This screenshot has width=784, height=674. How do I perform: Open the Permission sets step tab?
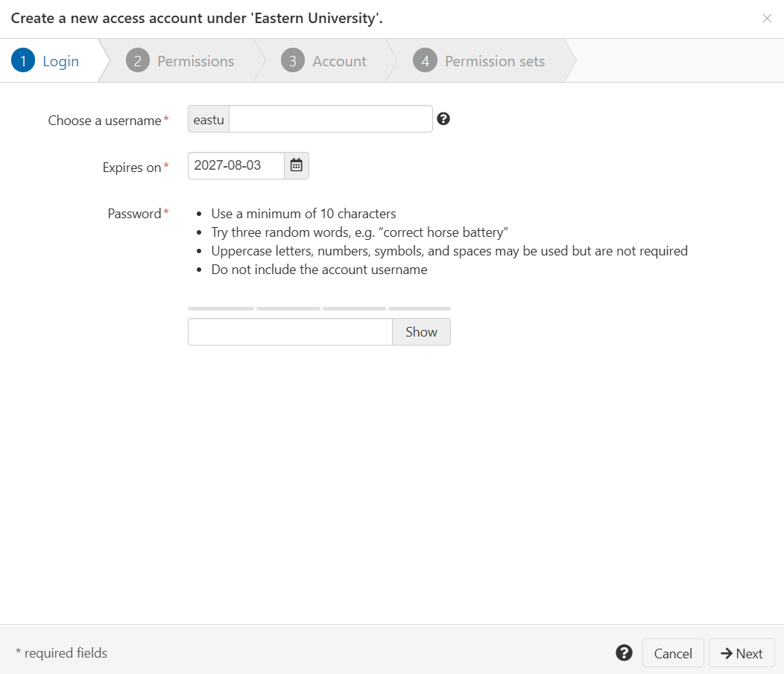479,61
